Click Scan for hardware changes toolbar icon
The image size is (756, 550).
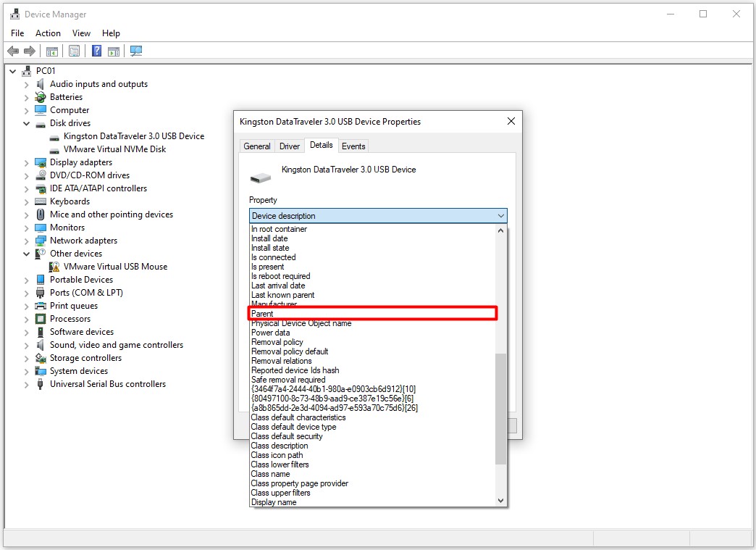(x=136, y=51)
